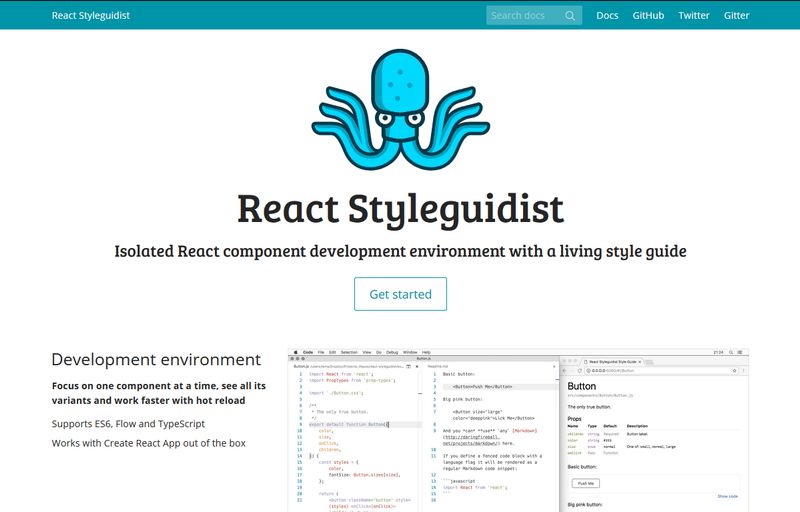Go to the Twitter link in header
Image resolution: width=800 pixels, height=512 pixels.
tap(694, 15)
